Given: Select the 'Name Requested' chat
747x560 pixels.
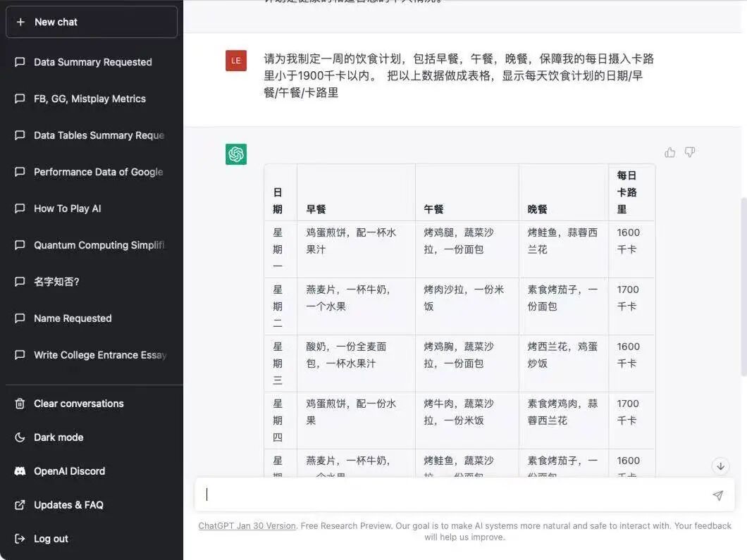Looking at the screenshot, I should (73, 318).
